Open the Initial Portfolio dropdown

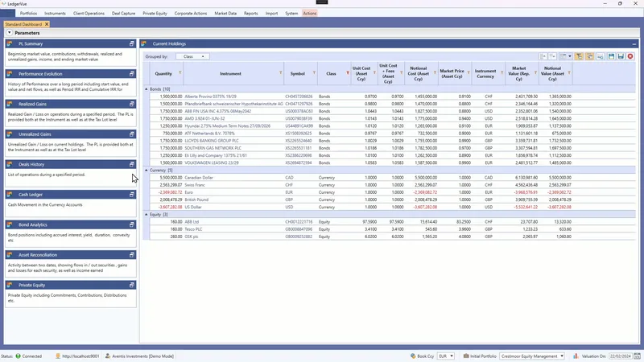click(x=532, y=356)
